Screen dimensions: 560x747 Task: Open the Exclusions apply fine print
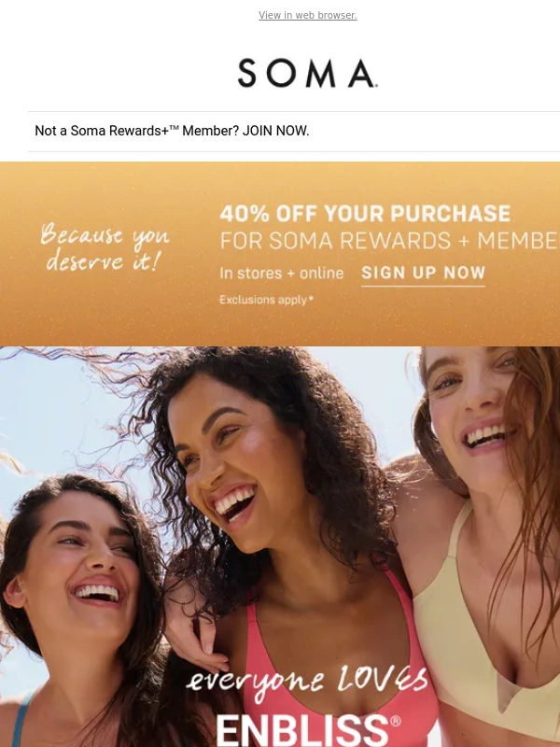(266, 300)
